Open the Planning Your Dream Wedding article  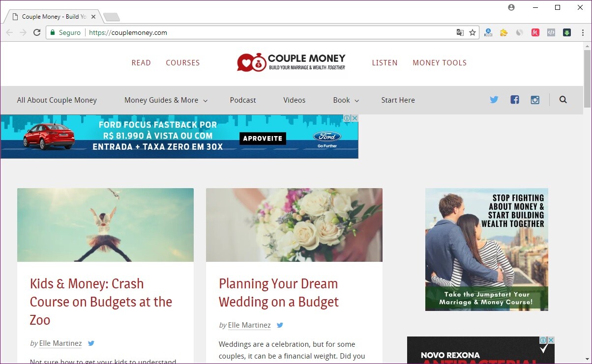point(279,292)
